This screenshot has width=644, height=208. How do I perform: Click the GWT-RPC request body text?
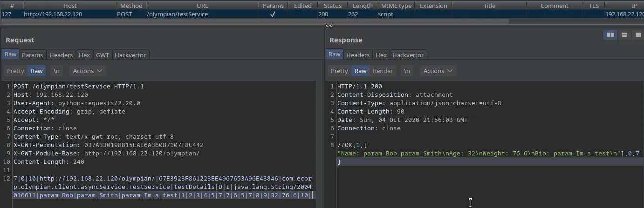click(x=163, y=187)
